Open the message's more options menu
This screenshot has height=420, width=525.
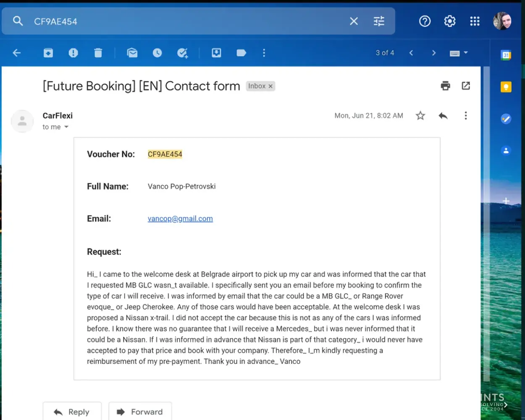point(466,116)
